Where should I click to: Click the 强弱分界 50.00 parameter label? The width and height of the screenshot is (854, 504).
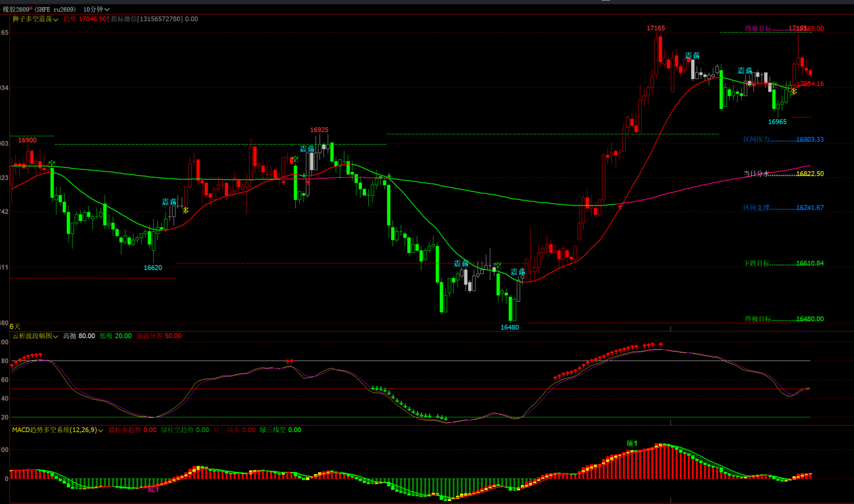coord(159,336)
